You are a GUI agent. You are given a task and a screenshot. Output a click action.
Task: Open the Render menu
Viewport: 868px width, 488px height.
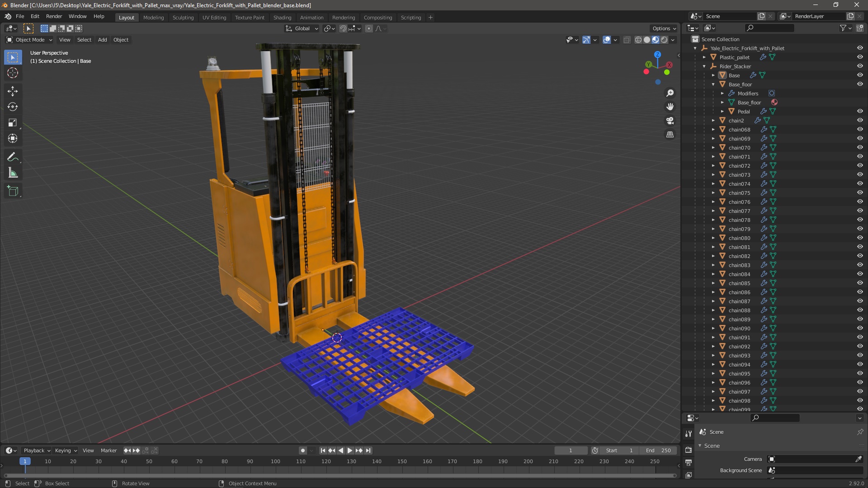pos(54,16)
